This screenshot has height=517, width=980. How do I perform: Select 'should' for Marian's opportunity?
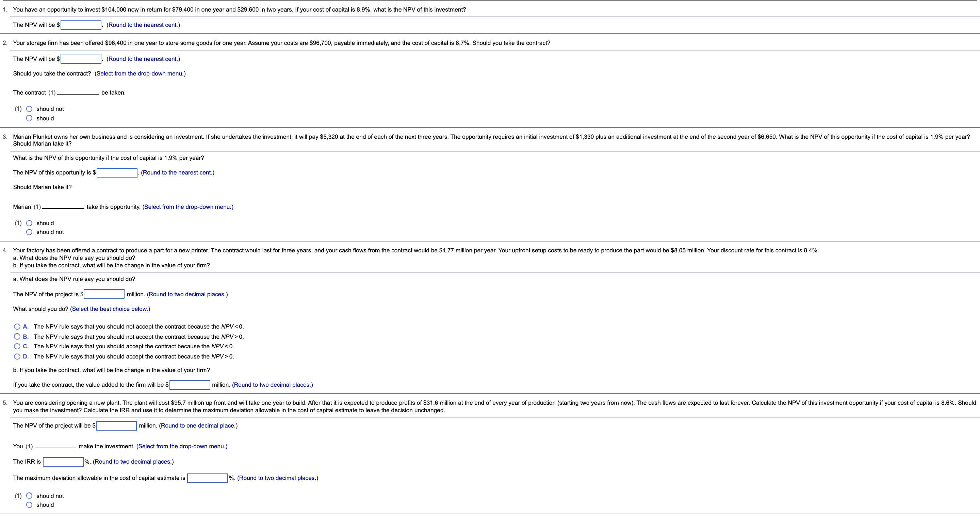click(x=29, y=223)
